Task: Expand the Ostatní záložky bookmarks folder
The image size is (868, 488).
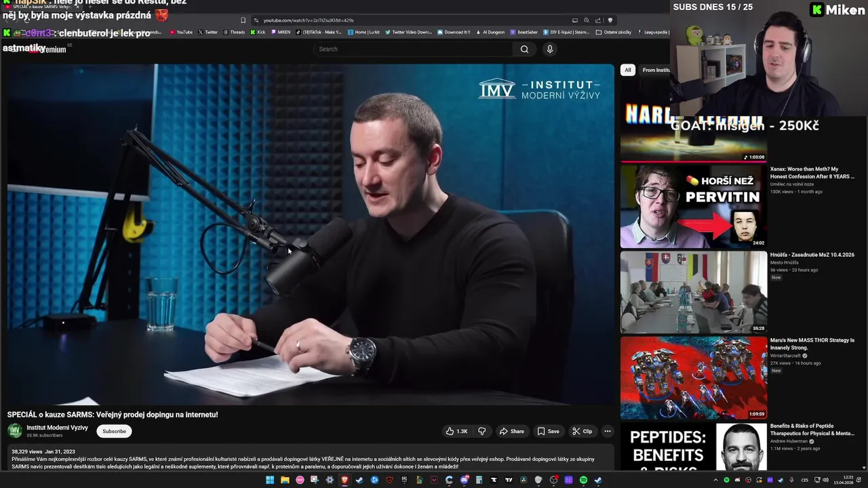Action: 613,32
